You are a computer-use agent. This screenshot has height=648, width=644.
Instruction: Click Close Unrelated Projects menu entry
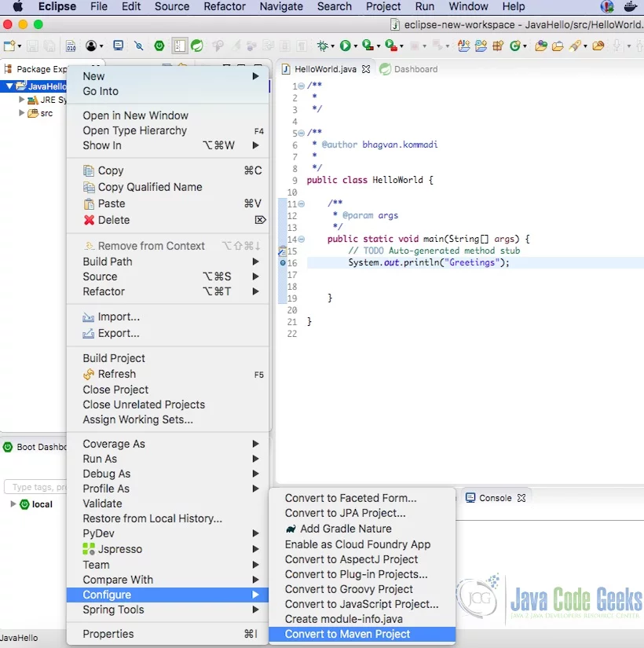pyautogui.click(x=167, y=405)
